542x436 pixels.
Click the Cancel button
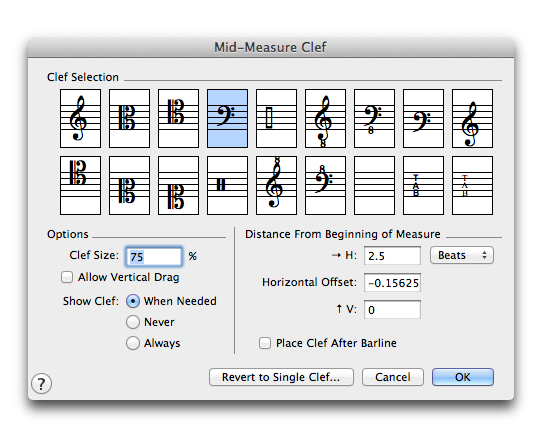(x=393, y=377)
